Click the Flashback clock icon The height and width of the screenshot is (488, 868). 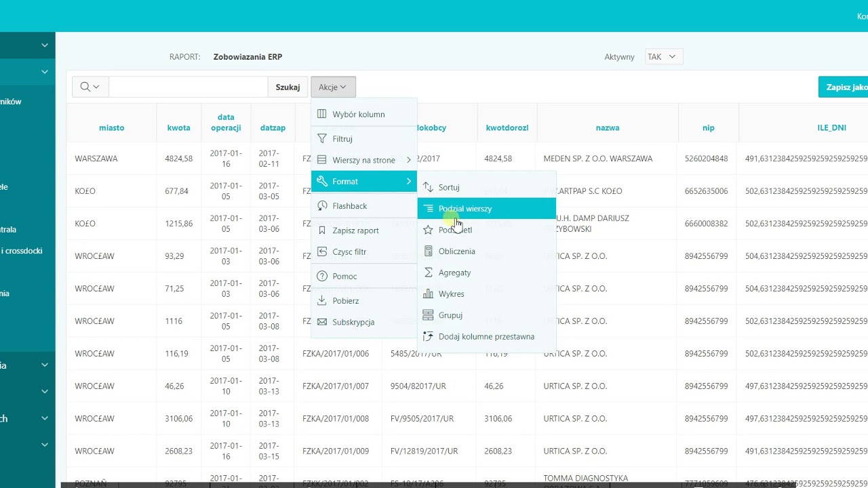(322, 205)
